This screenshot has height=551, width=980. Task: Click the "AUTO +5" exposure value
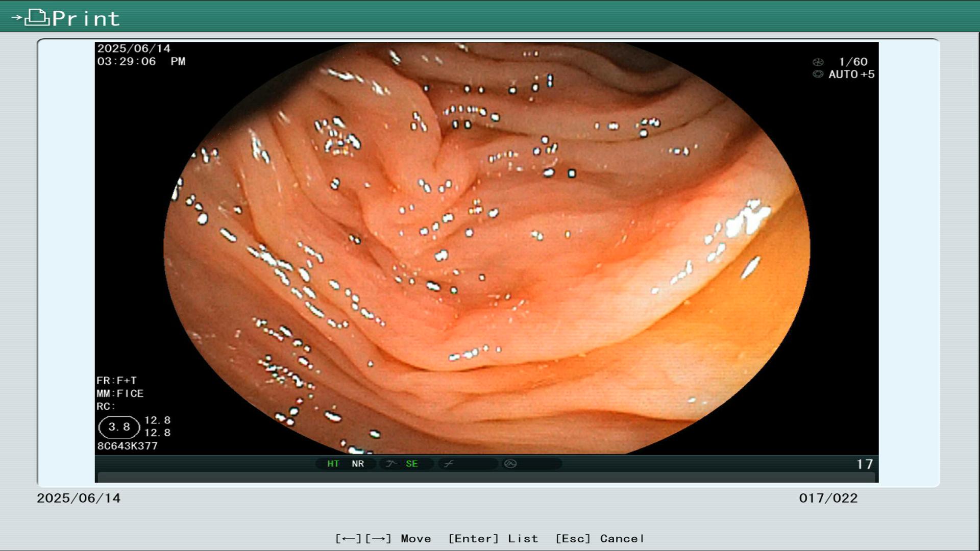851,74
